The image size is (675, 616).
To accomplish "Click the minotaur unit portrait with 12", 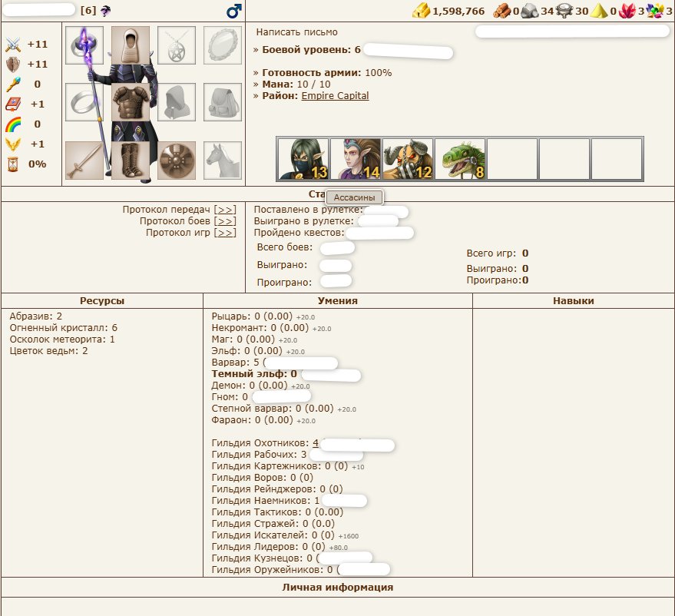I will click(407, 159).
